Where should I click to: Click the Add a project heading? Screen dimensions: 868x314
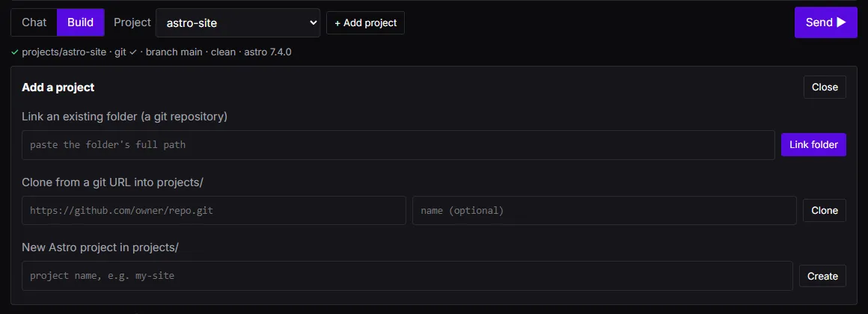(58, 87)
